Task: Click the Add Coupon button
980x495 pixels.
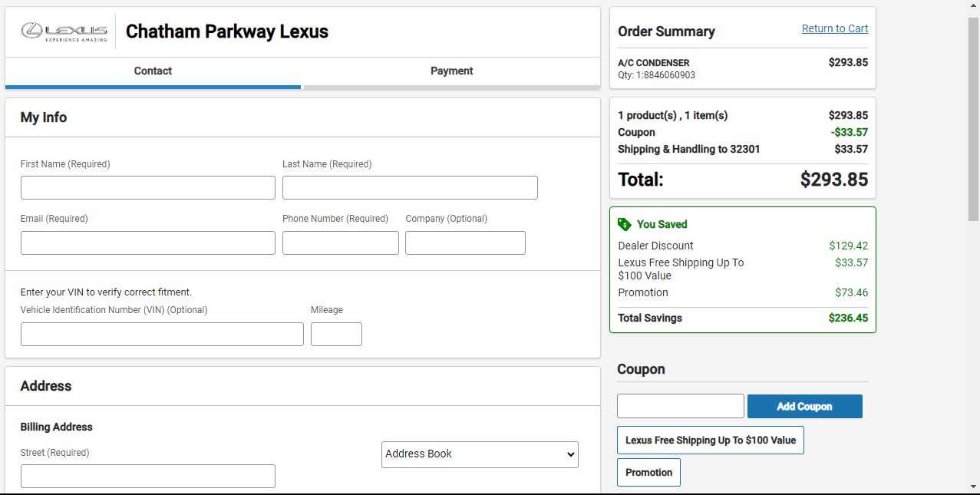Action: [805, 407]
